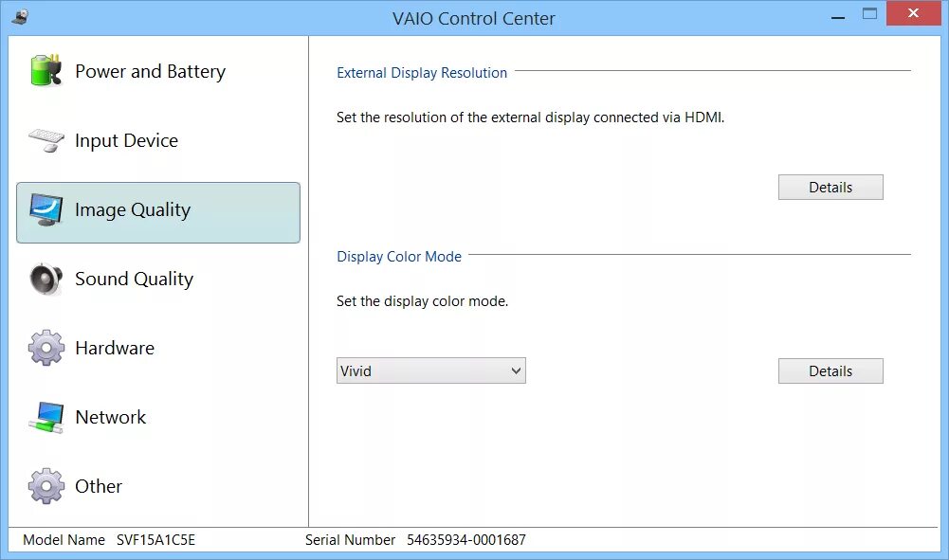The width and height of the screenshot is (949, 560).
Task: Maximize the VAIO Control Center window
Action: (869, 14)
